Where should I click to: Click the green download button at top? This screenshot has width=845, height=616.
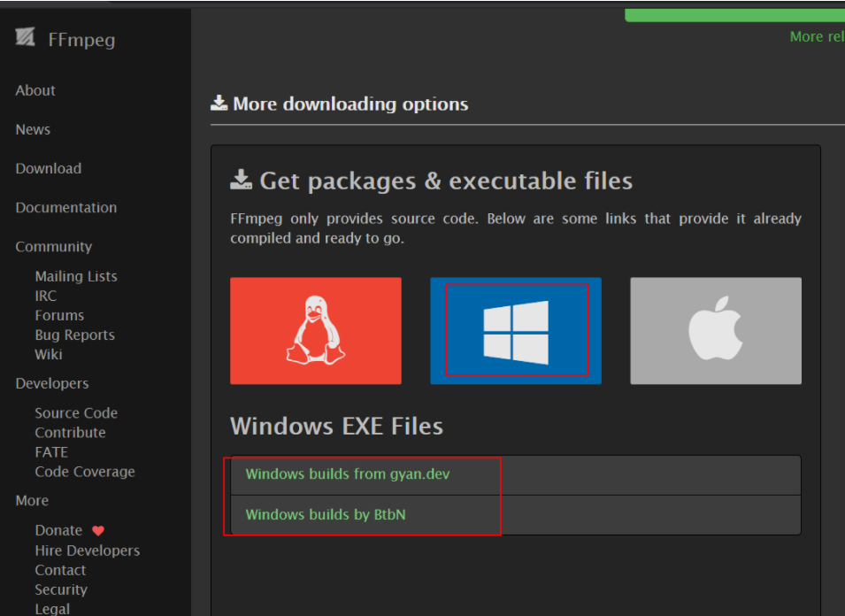(735, 14)
